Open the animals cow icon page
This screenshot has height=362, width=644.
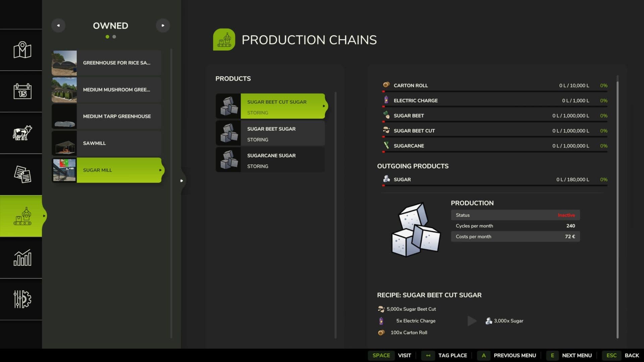coord(22,133)
